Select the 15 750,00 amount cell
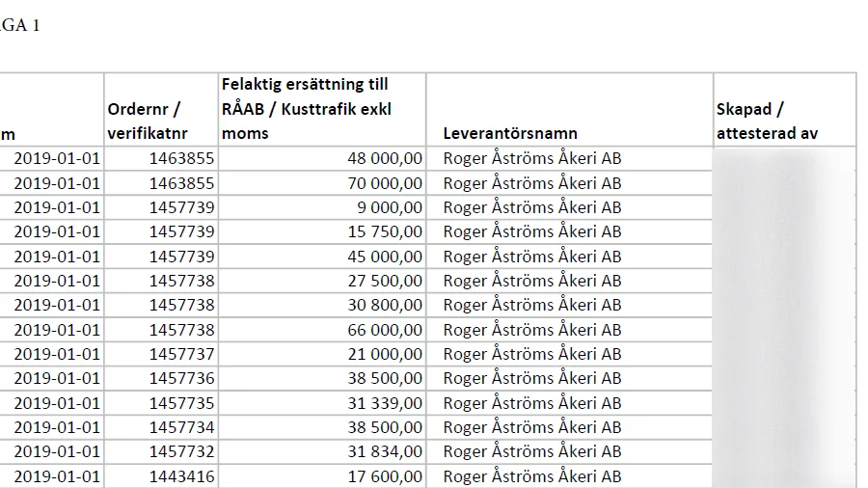Image resolution: width=868 pixels, height=488 pixels. point(322,231)
